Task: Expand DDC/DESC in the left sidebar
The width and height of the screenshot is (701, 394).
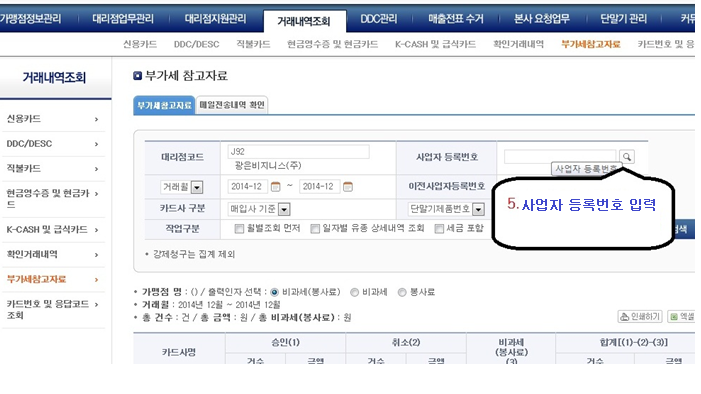Action: (53, 144)
